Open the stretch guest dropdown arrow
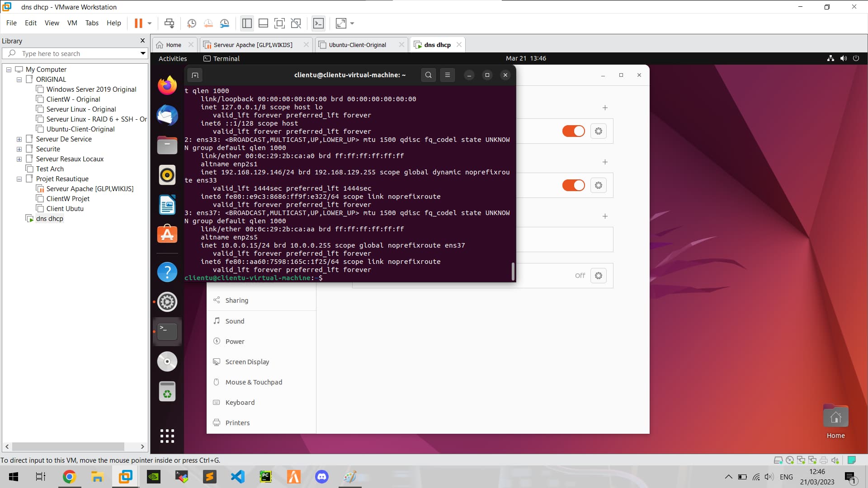 352,23
